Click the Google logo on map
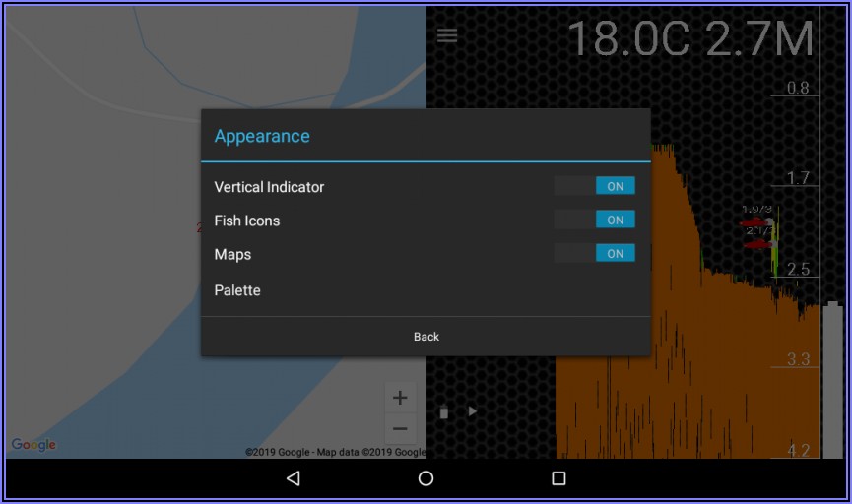Image resolution: width=852 pixels, height=504 pixels. coord(33,445)
